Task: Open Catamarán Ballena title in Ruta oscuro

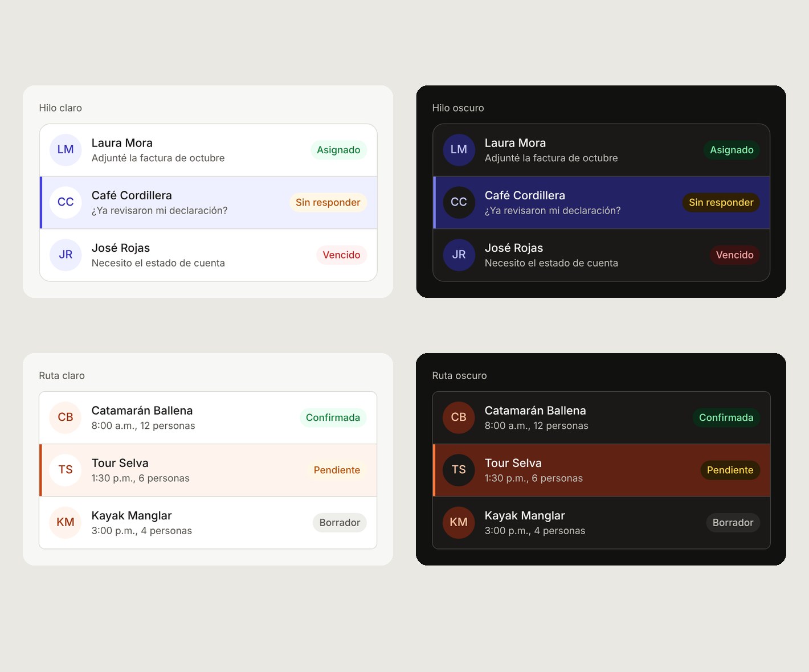Action: 535,411
